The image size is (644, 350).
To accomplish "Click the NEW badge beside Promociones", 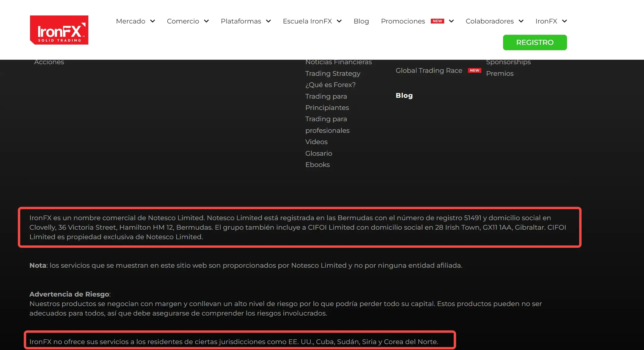I will 437,21.
